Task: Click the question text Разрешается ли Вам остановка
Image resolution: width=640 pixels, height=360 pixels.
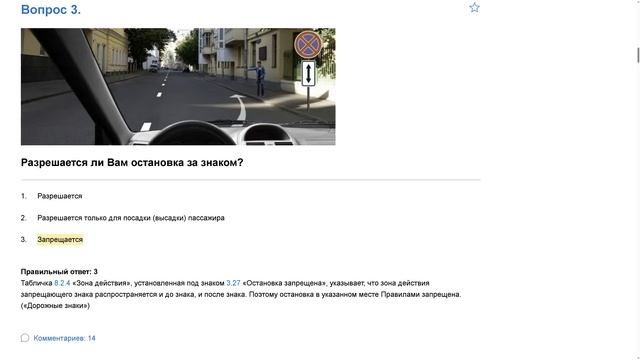Action: coord(132,162)
